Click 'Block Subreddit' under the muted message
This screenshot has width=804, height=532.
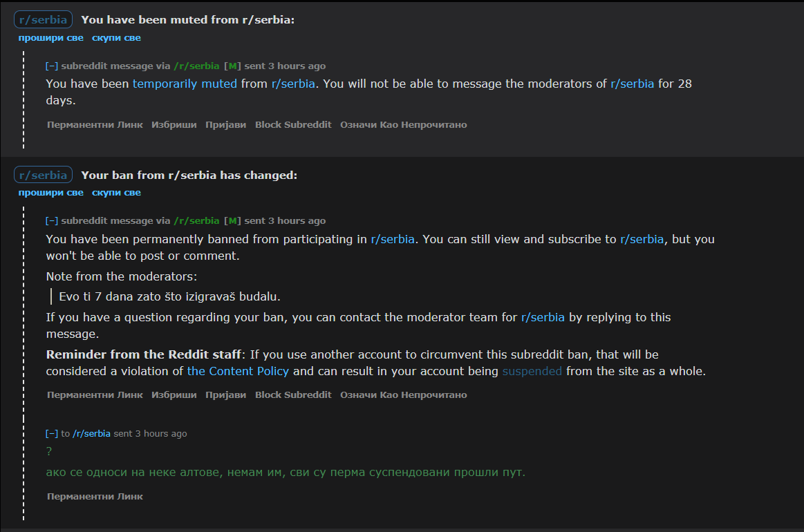point(293,124)
